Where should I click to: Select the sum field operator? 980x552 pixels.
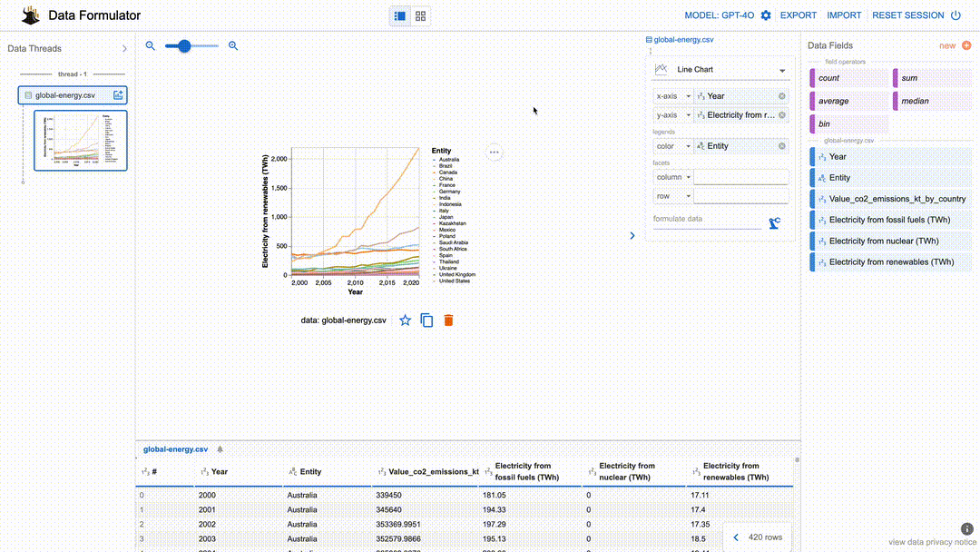pyautogui.click(x=932, y=78)
